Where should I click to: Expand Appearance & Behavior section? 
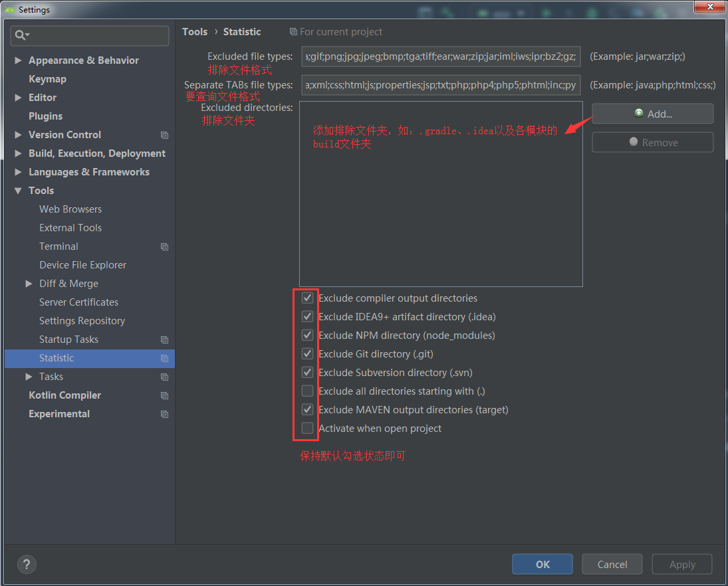click(17, 60)
